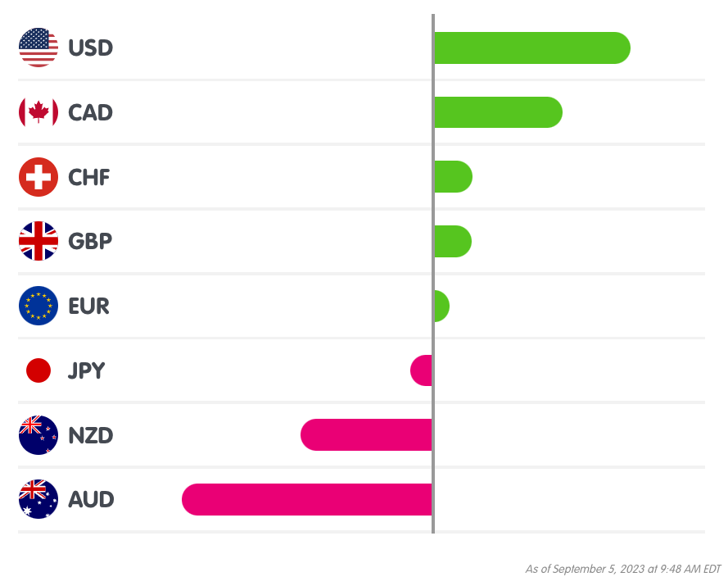Click the small green EUR bar
Viewport: 728px width, 586px height.
[x=441, y=306]
